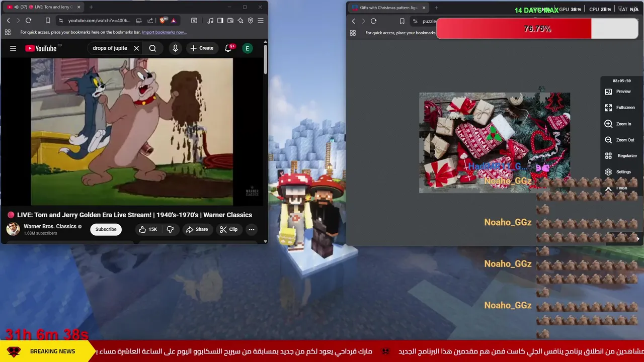
Task: Click the 31h 6m 38s timer text
Action: coord(47,334)
